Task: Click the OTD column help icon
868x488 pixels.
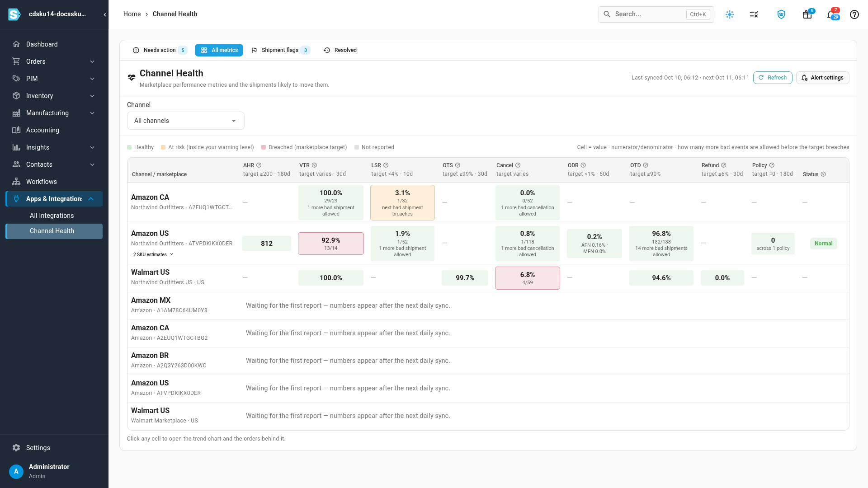Action: point(646,165)
